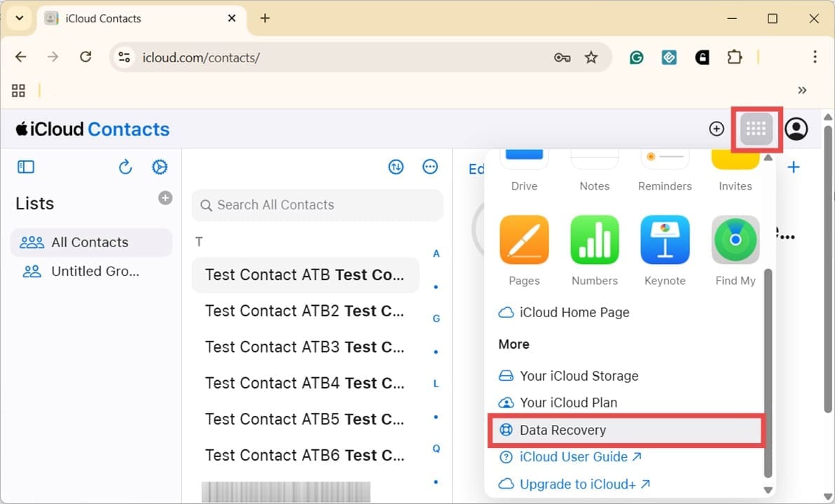This screenshot has height=504, width=835.
Task: Click the password key icon in address bar
Action: tap(562, 57)
